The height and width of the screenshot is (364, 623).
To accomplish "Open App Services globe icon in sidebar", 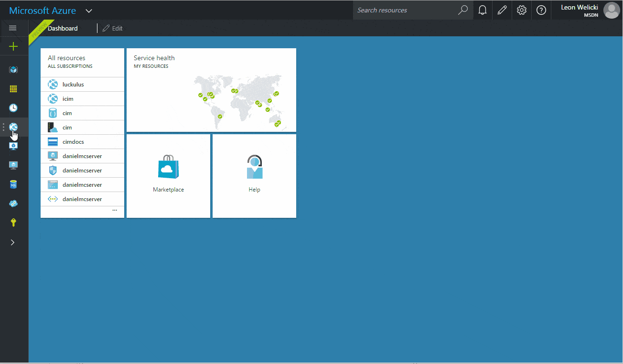I will coord(13,127).
